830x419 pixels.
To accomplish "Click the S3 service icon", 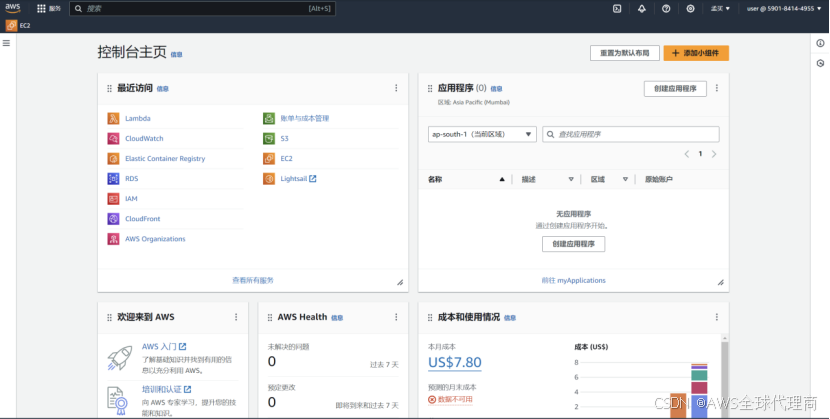I will (269, 139).
